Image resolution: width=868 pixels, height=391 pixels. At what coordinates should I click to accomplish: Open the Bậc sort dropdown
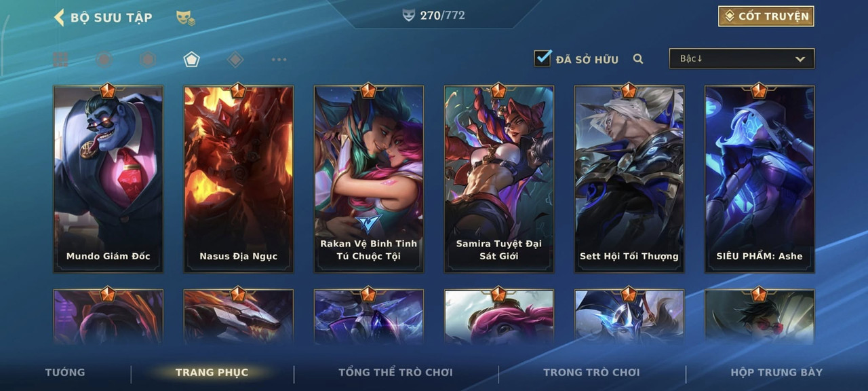tap(742, 58)
